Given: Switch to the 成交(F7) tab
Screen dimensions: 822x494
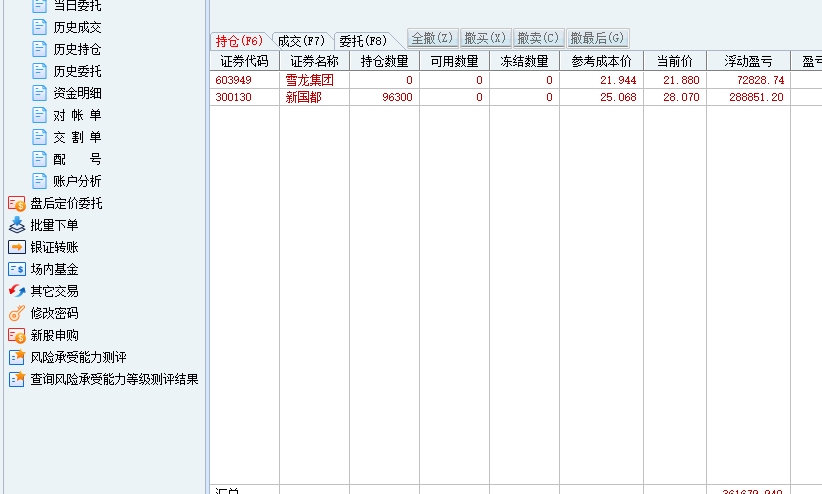Looking at the screenshot, I should [x=301, y=41].
